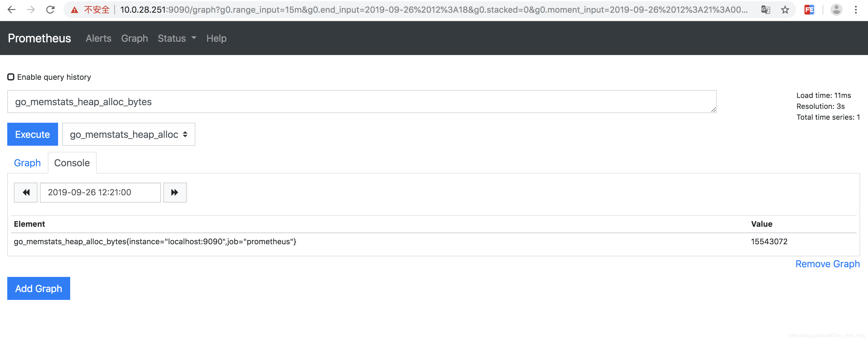Click the Add Graph button
This screenshot has width=868, height=341.
coord(38,288)
